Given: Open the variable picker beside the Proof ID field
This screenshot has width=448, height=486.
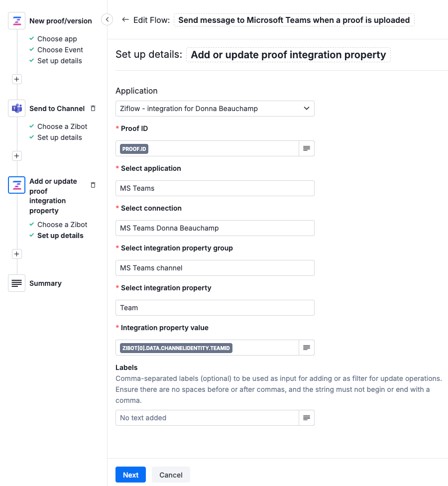Looking at the screenshot, I should tap(307, 148).
